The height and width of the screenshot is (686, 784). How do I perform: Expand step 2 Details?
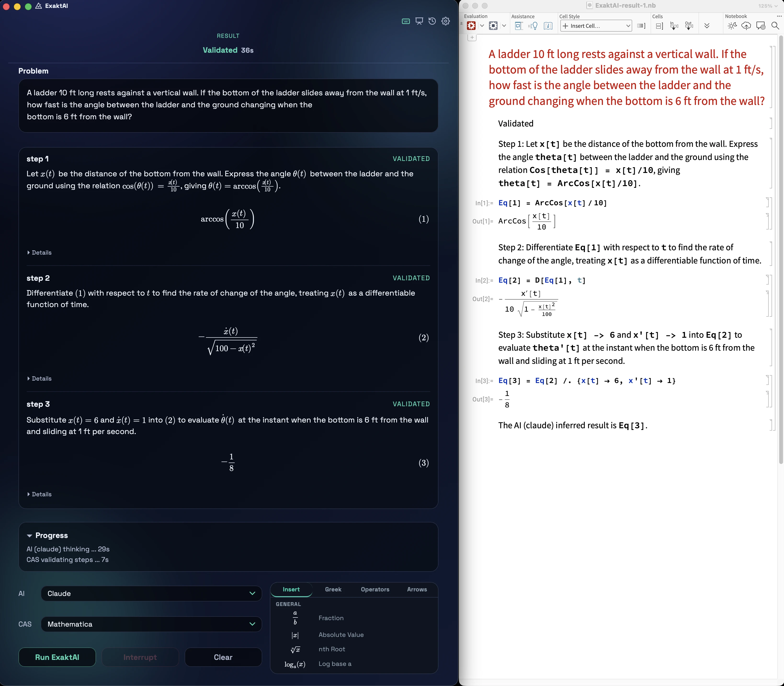[x=40, y=379]
